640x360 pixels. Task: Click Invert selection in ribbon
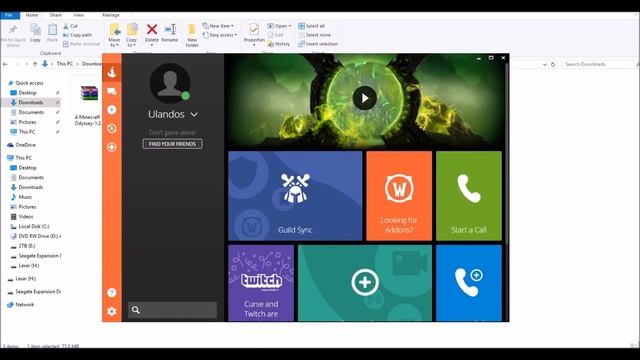tap(318, 44)
